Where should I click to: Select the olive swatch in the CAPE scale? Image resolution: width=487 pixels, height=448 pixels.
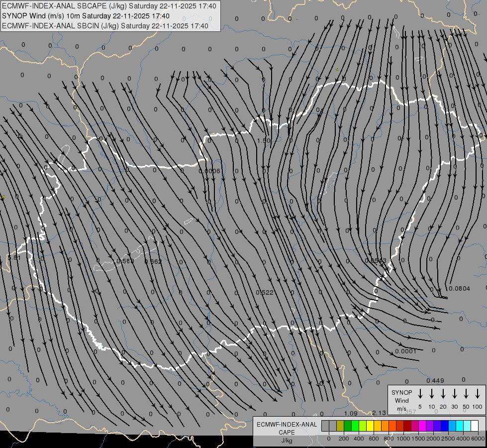tap(340, 426)
